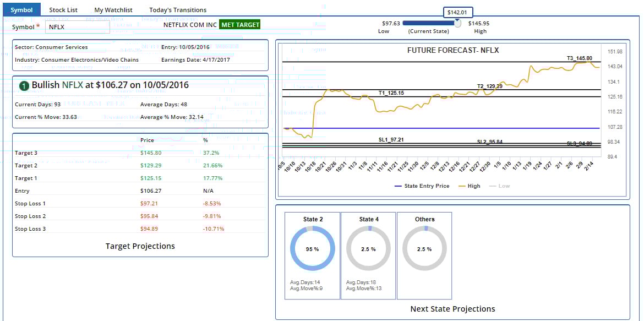Click the green MET TARGET badge

tap(239, 25)
